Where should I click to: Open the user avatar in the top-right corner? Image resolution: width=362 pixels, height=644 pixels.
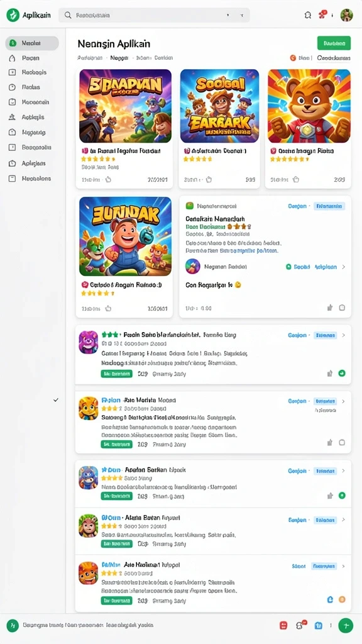(x=346, y=15)
